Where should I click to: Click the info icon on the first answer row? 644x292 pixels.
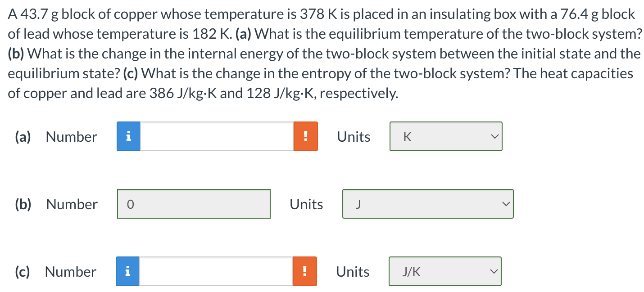pyautogui.click(x=128, y=136)
